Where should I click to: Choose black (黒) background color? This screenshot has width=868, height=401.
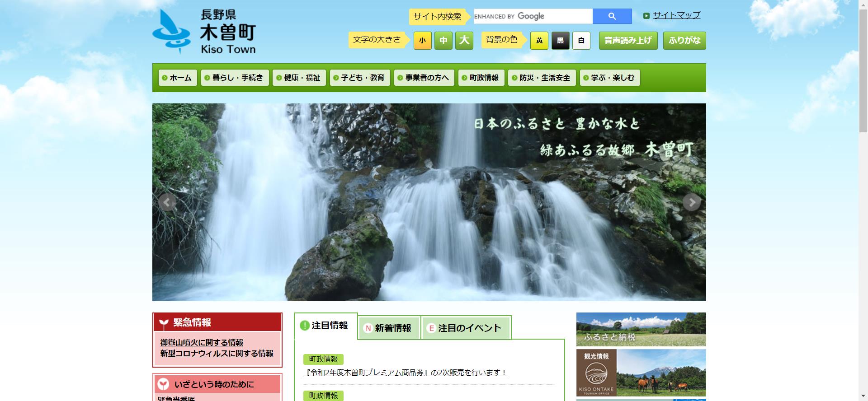[x=560, y=41]
